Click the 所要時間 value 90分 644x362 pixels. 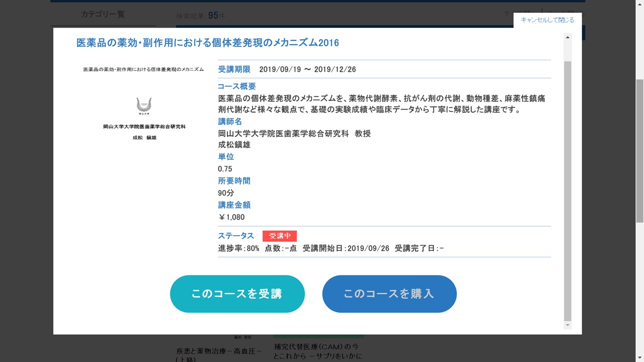coord(226,193)
